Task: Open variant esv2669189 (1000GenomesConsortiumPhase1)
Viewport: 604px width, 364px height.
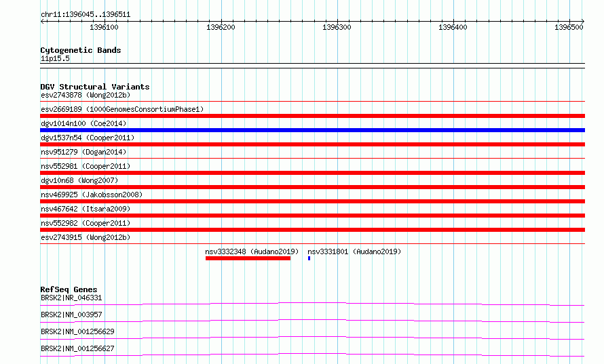Action: click(x=122, y=109)
